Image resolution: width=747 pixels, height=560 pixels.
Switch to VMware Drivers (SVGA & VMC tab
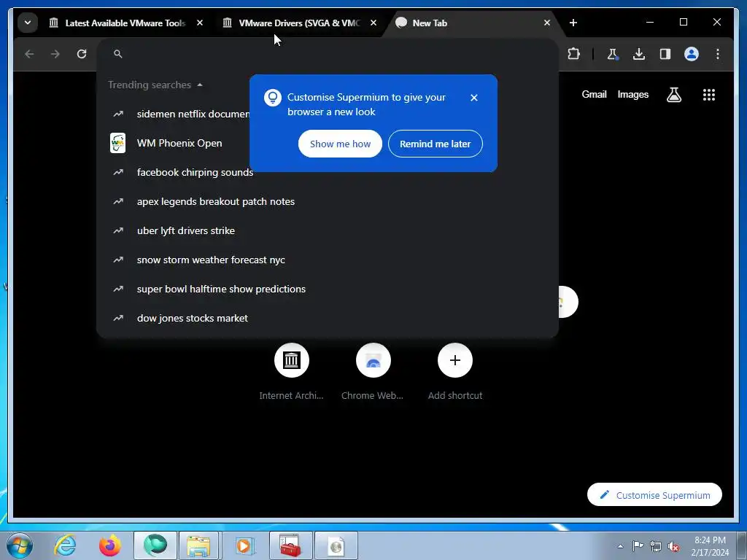pos(299,23)
